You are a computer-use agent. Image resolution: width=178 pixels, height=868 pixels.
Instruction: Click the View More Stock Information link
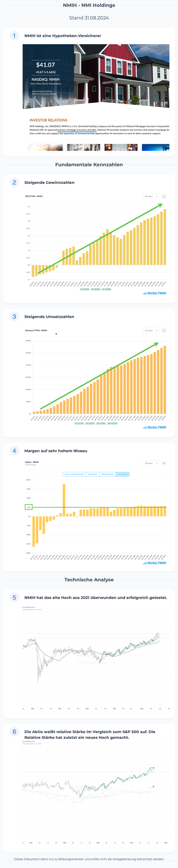[46, 83]
